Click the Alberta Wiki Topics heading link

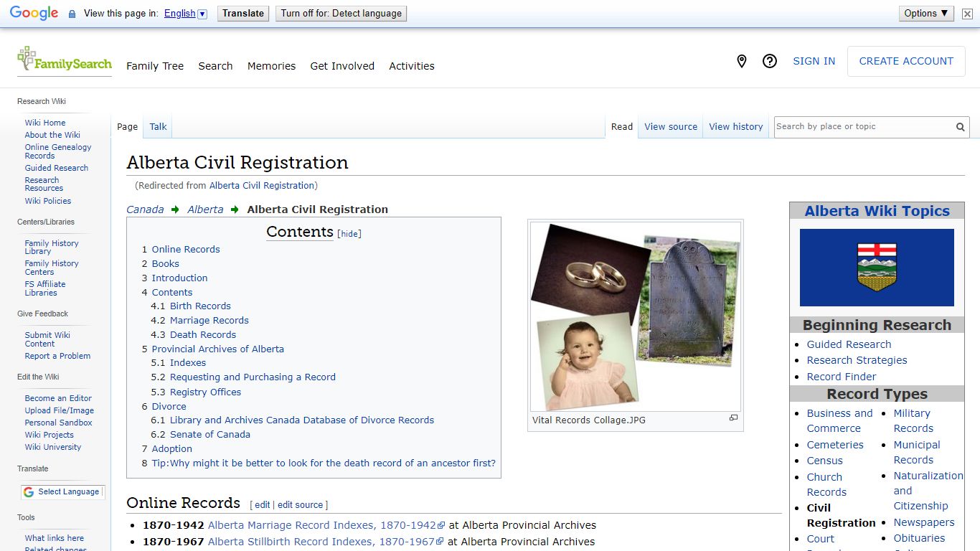click(x=877, y=211)
